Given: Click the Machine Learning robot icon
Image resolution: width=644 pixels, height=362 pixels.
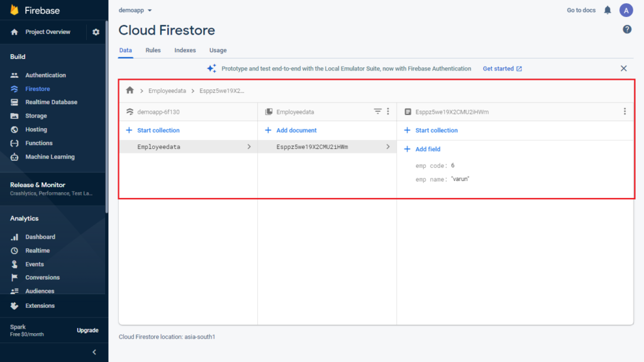Looking at the screenshot, I should click(x=14, y=156).
